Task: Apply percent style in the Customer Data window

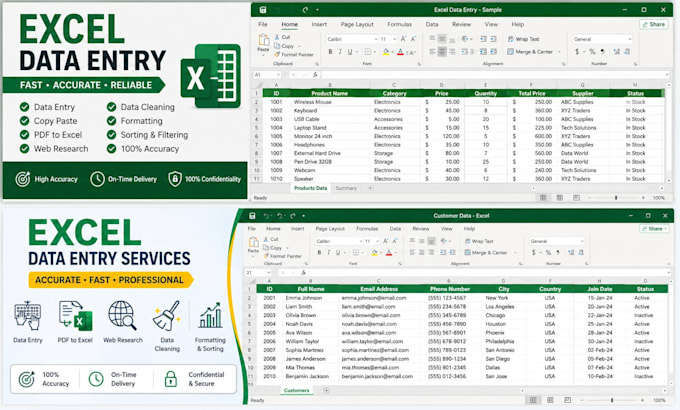Action: pyautogui.click(x=548, y=252)
